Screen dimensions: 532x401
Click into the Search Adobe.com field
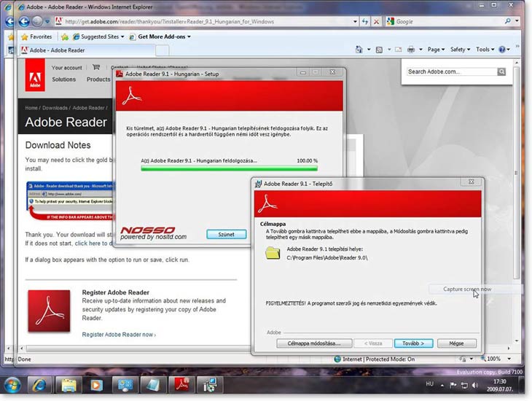pos(451,72)
